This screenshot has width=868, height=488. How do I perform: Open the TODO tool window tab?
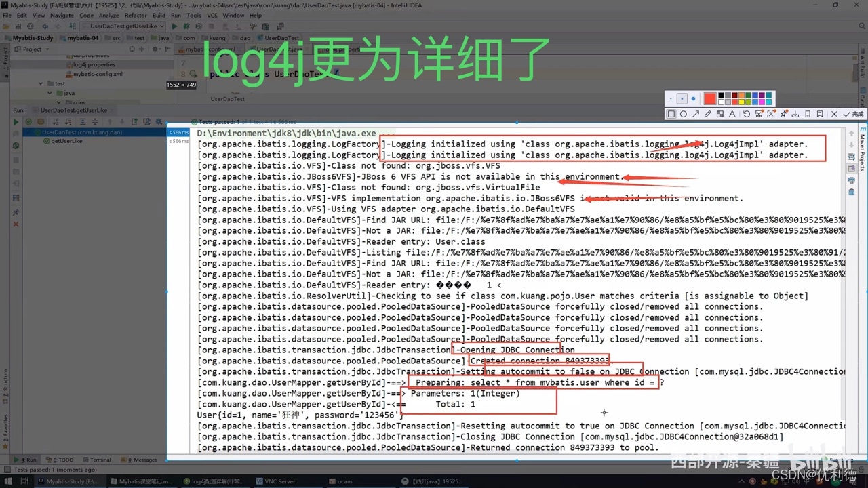(x=60, y=460)
